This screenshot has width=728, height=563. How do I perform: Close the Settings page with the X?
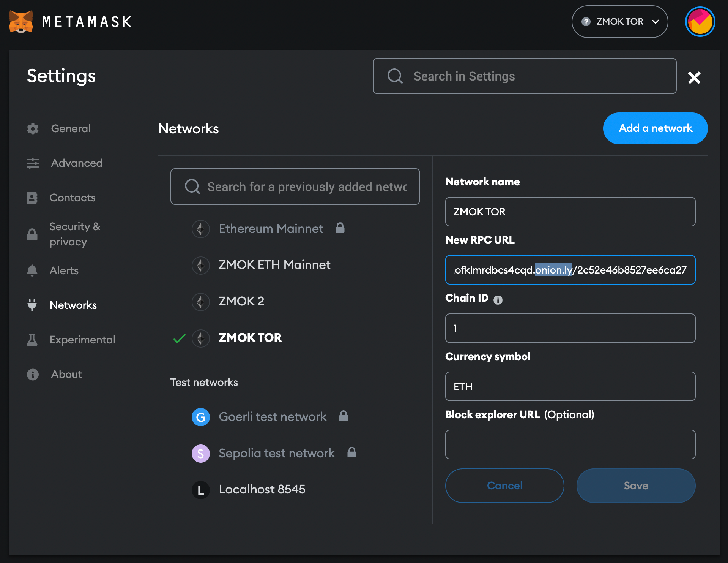tap(694, 77)
